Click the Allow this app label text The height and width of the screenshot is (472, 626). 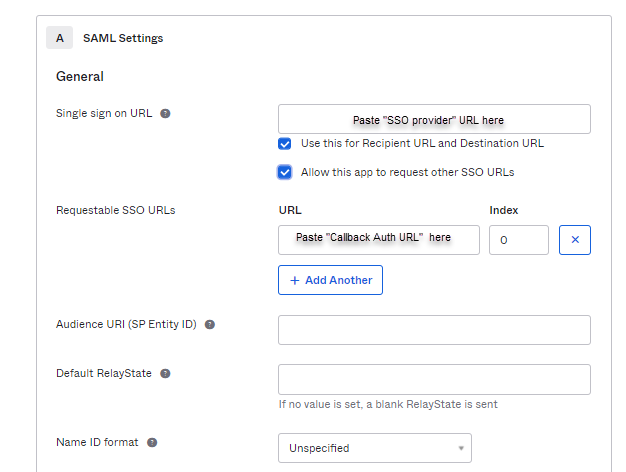(408, 173)
